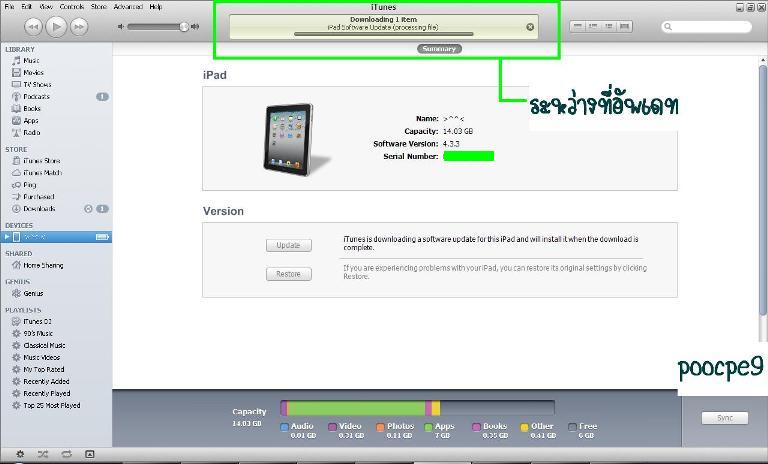Open the Store menu
The width and height of the screenshot is (768, 464).
tap(98, 7)
